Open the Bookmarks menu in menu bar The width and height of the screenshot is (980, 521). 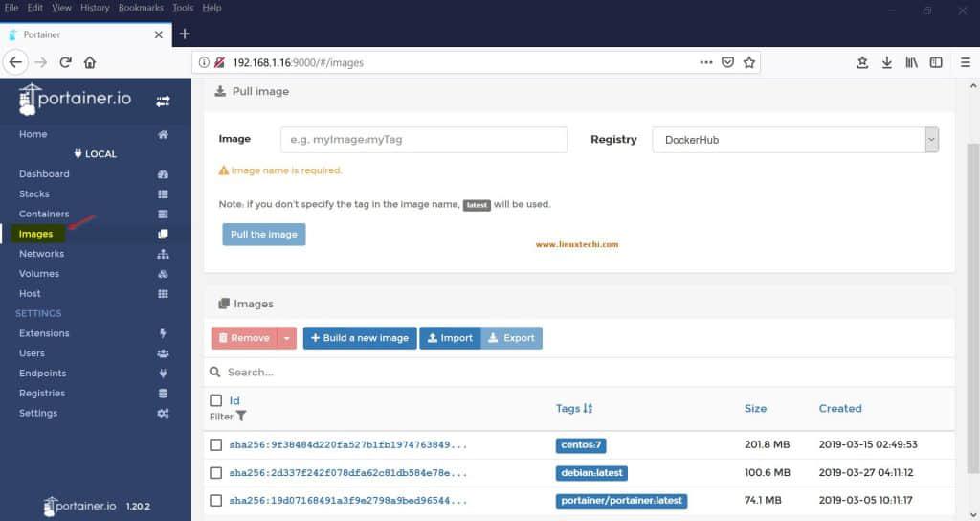coord(140,8)
